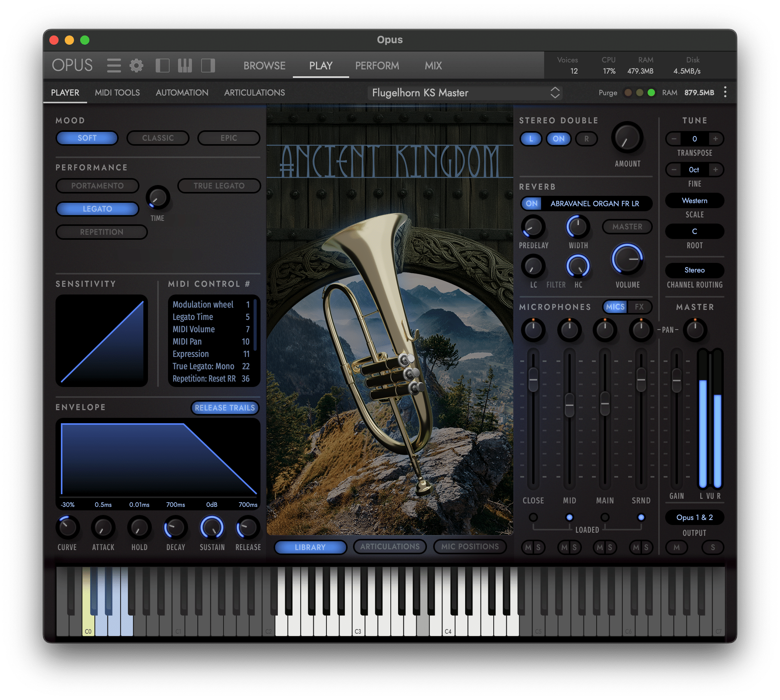The height and width of the screenshot is (700, 780).
Task: Open the Opus 1 & 2 output dropdown
Action: tap(694, 517)
